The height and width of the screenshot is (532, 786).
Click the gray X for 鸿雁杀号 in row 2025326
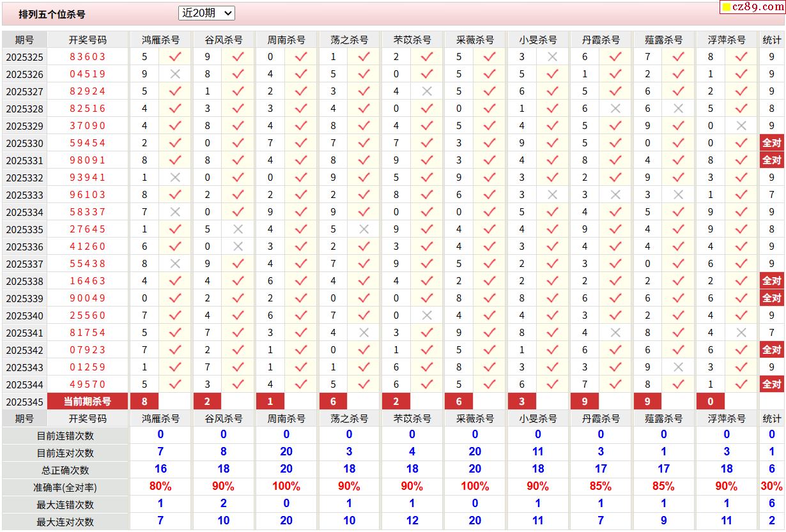(175, 74)
